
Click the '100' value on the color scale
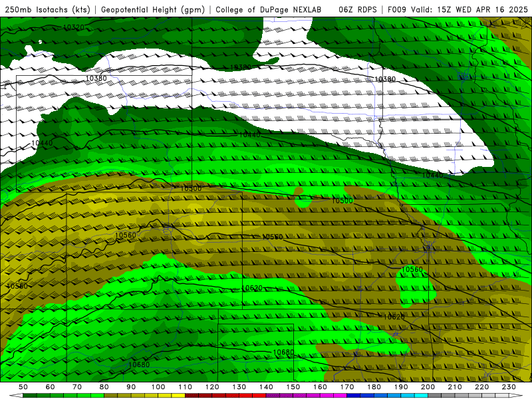158,387
